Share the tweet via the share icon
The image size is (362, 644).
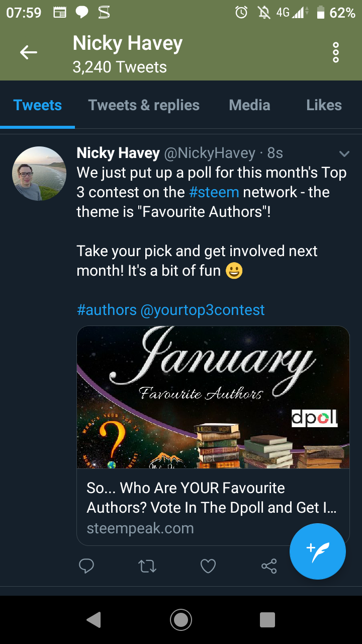(269, 567)
